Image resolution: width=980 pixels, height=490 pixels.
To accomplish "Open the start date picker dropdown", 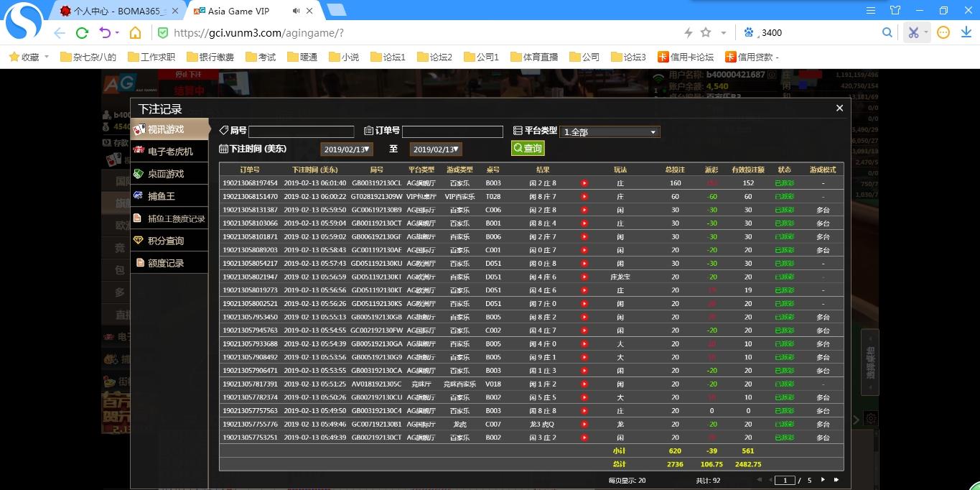I will coord(347,149).
